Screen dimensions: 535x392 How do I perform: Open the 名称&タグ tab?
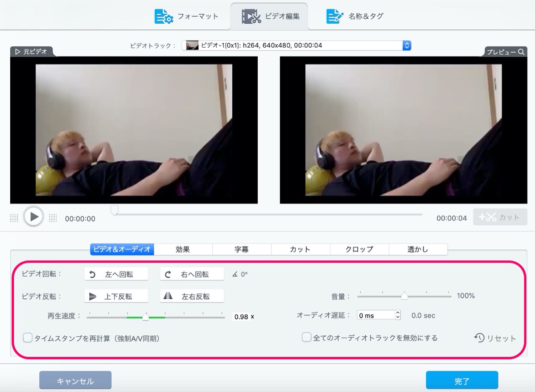pos(354,17)
